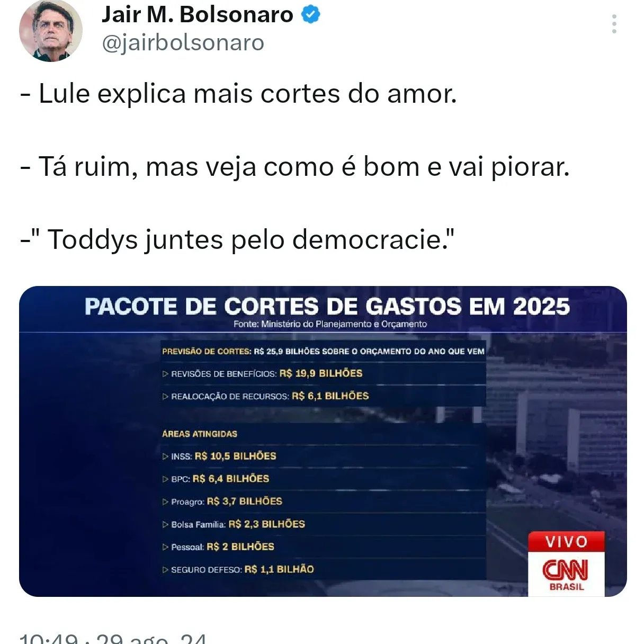Click the triangle bullet beside INSS
Viewport: 644px width, 644px height.
coord(165,457)
